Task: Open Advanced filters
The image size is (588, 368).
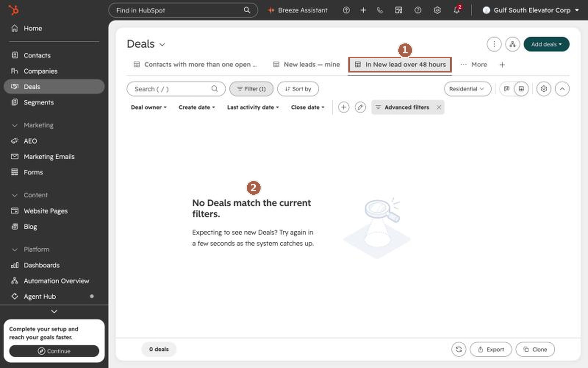Action: pos(402,107)
